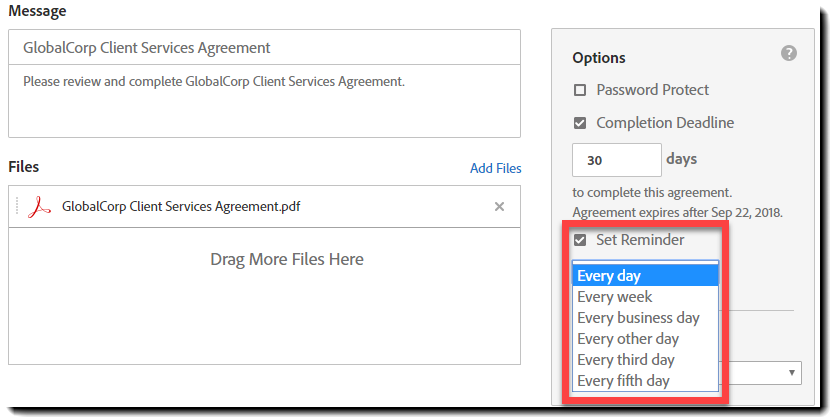The width and height of the screenshot is (830, 417).
Task: Open the dropdown arrow below the reminder list
Action: [x=793, y=373]
